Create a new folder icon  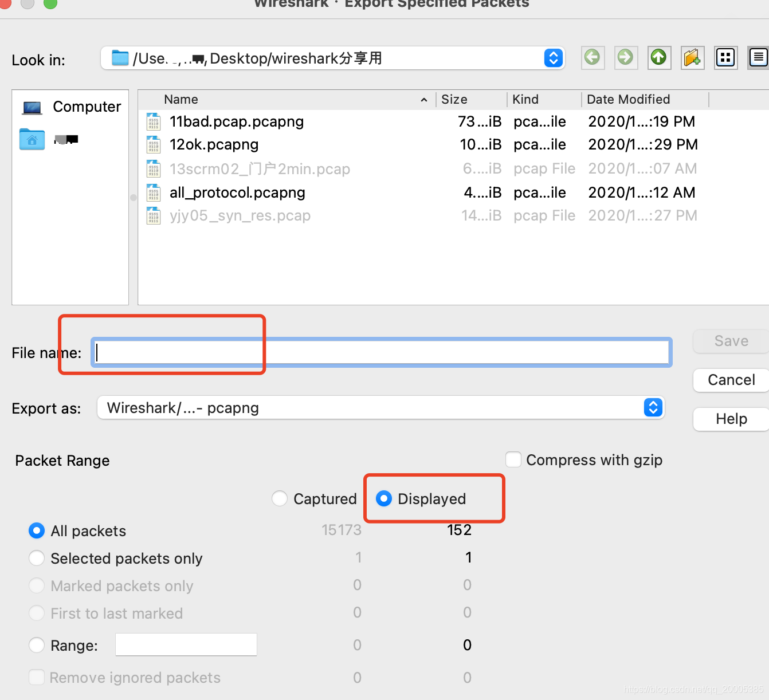(x=692, y=57)
